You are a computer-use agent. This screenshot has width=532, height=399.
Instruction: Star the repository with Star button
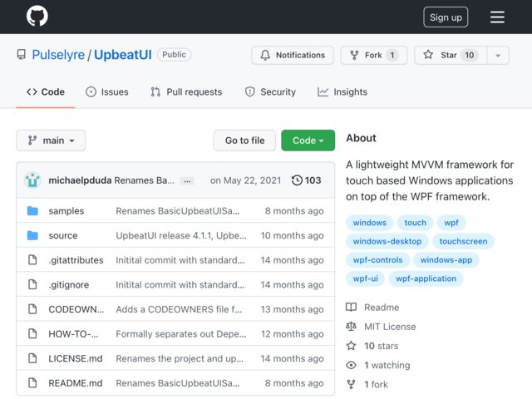click(451, 55)
